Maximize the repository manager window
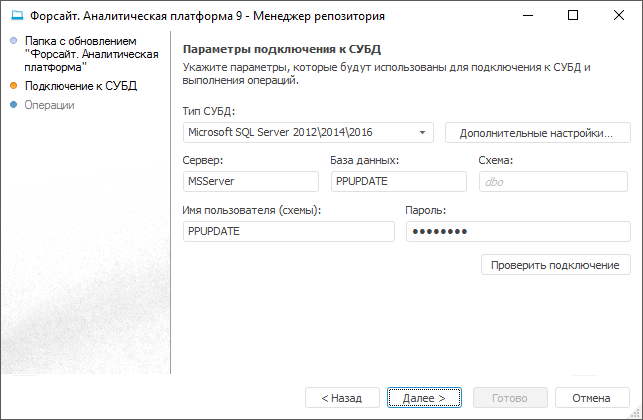643x420 pixels. click(573, 16)
